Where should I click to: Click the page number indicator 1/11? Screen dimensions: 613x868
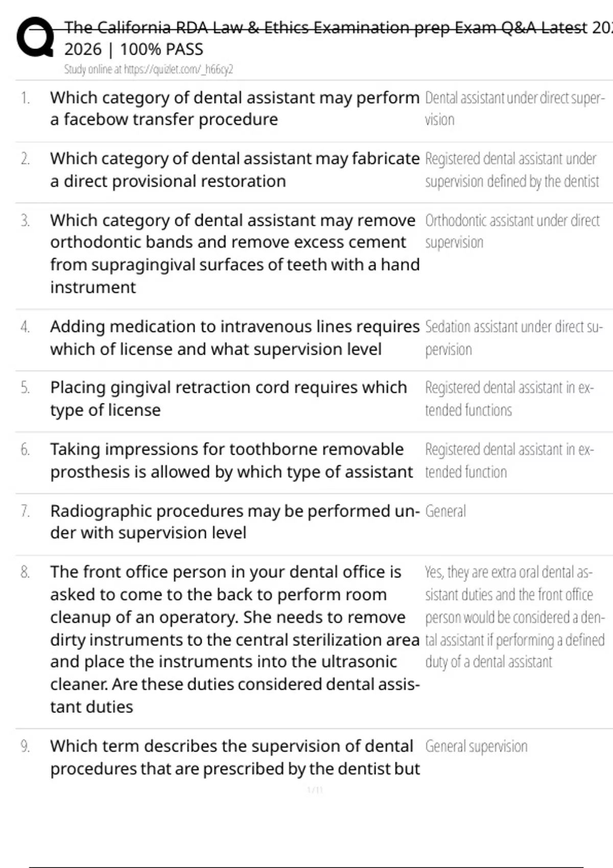tap(315, 790)
